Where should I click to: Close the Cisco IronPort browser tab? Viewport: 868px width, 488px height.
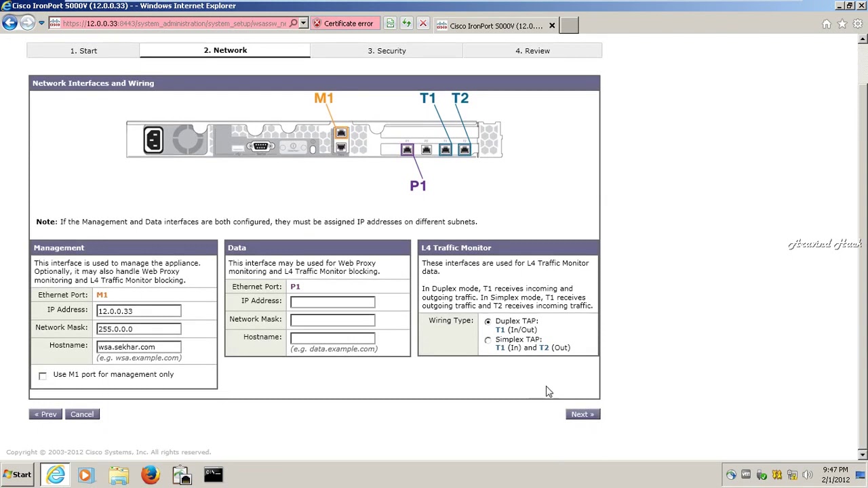coord(551,26)
